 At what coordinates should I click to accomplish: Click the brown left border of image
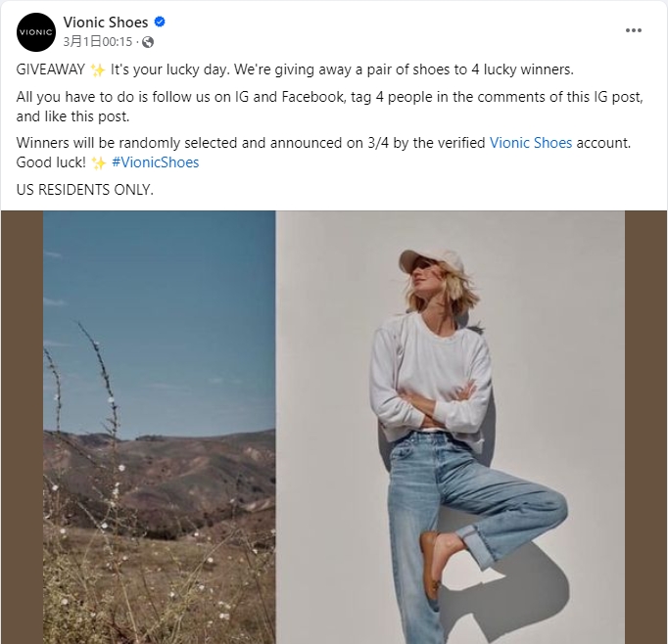22,428
